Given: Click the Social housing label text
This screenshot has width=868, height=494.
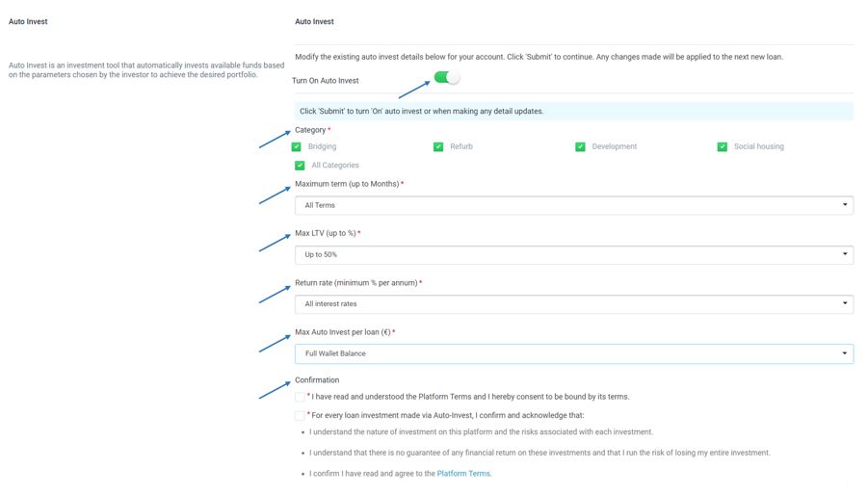Looking at the screenshot, I should click(x=758, y=147).
